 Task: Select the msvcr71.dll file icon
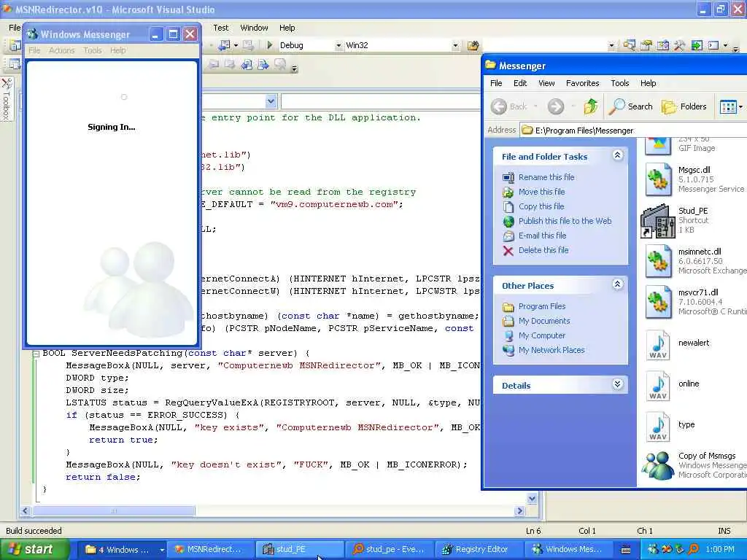[x=658, y=302]
